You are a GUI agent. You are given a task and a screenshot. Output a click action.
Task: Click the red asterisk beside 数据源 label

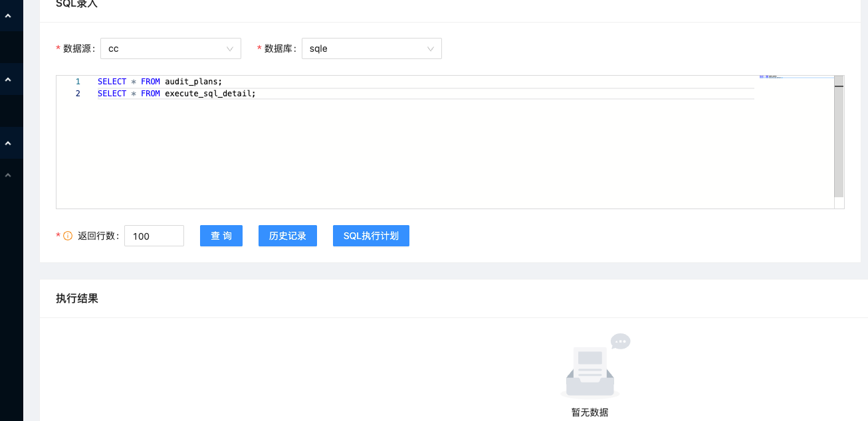click(x=58, y=48)
